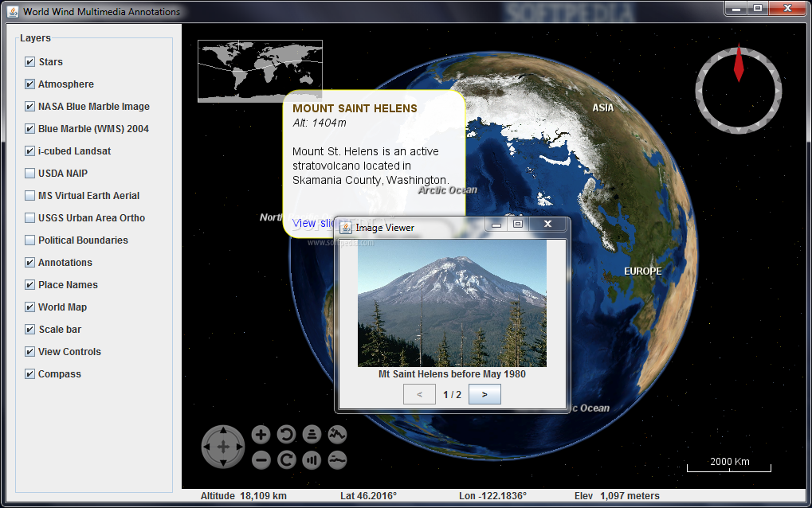Click the 'Lat 46.2016°' status entry

(x=368, y=495)
